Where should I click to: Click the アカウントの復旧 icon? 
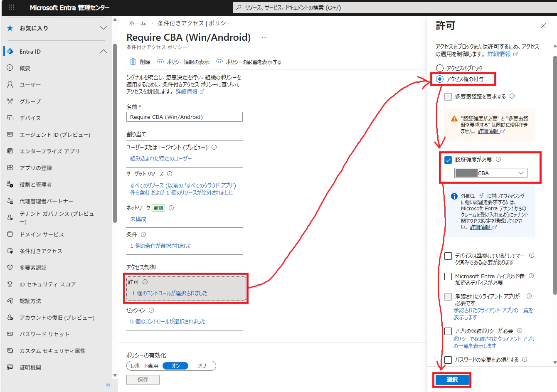[10, 317]
